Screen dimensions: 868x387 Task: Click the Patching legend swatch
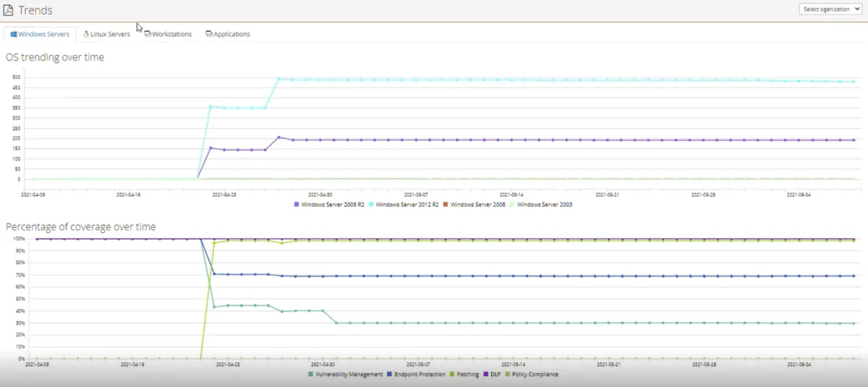coord(452,374)
